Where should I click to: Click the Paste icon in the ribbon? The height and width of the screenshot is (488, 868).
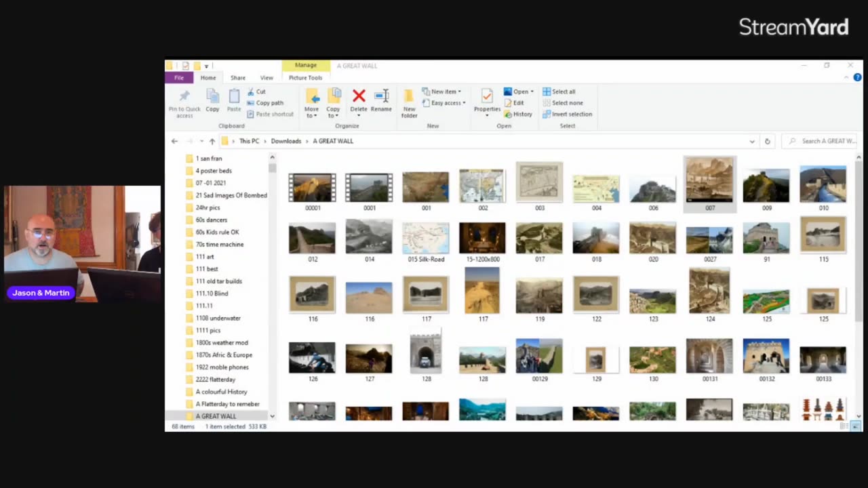click(x=234, y=100)
